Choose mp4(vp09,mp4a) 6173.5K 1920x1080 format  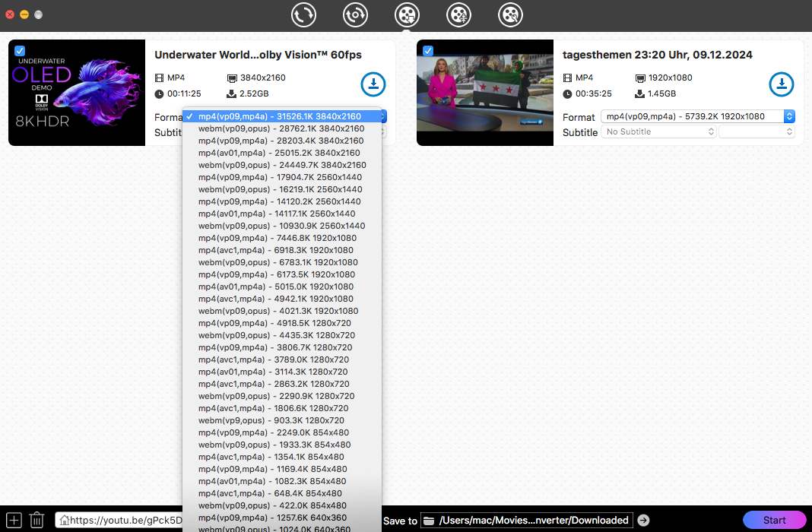pos(282,274)
